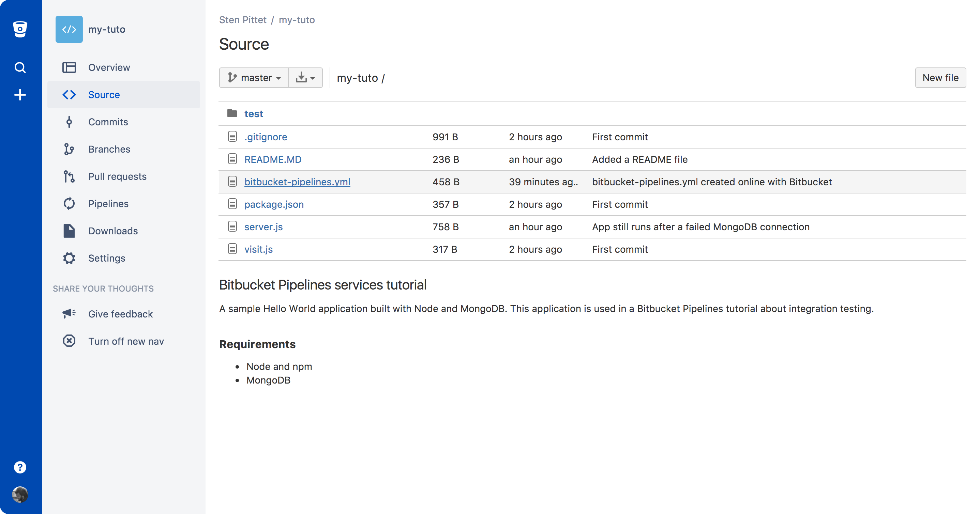Screen dimensions: 980x514
Task: Open Pull requests section
Action: [x=117, y=176]
